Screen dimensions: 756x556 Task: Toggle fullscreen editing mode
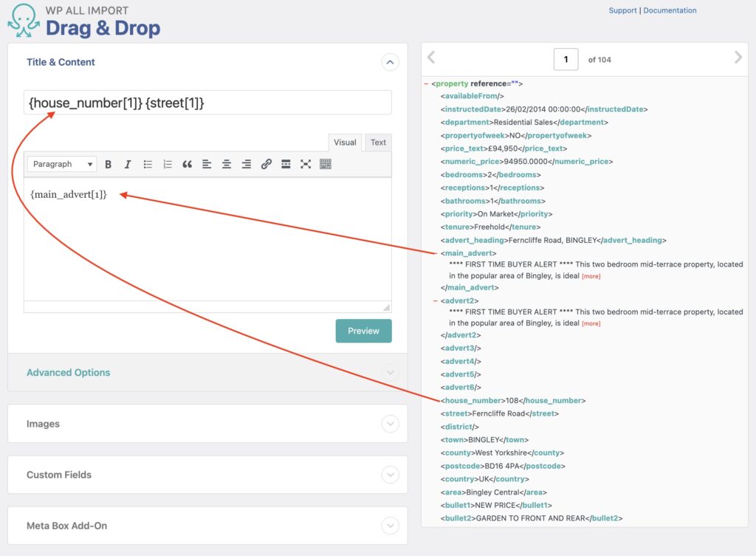click(306, 164)
